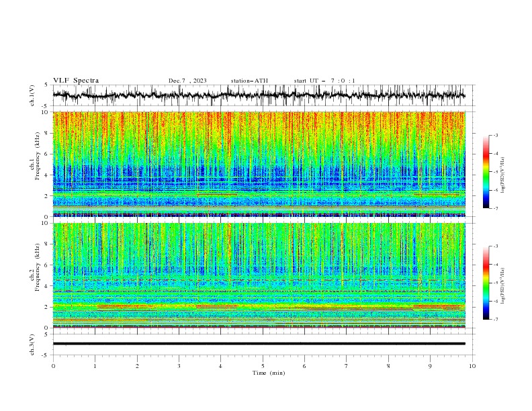Click the time axis tick label "5"
532x411 pixels.
tap(263, 366)
